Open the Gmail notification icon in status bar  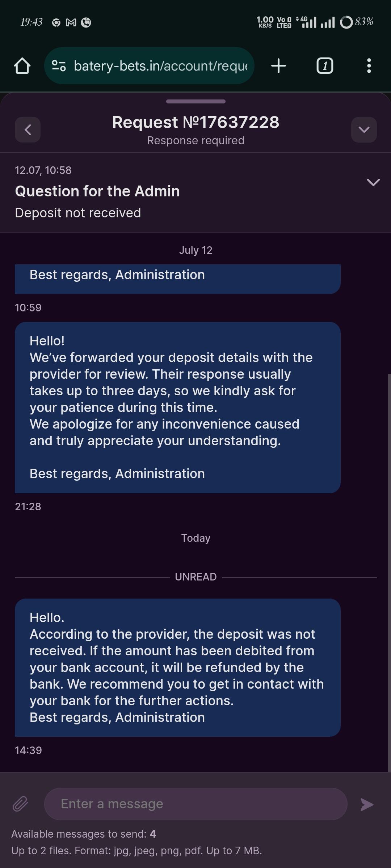click(71, 22)
